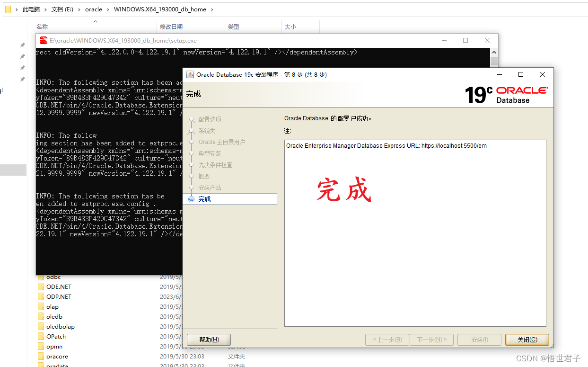Click the disabled 上一步(B) button
This screenshot has width=588, height=367.
click(x=387, y=340)
